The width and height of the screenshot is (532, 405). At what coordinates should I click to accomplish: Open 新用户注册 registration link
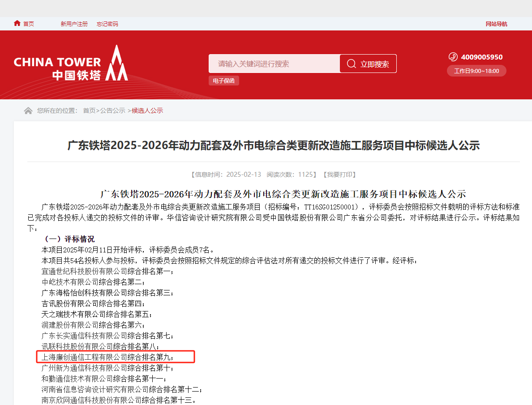click(74, 24)
